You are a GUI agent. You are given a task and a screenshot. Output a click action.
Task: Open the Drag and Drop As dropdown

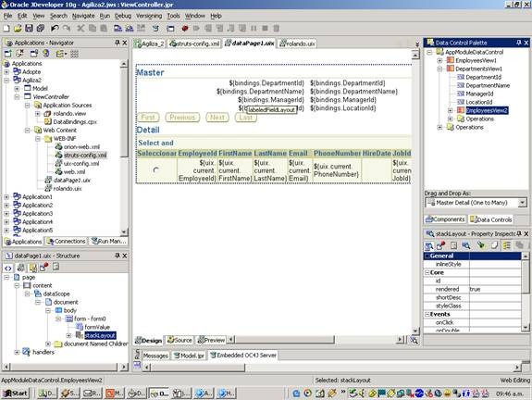523,203
